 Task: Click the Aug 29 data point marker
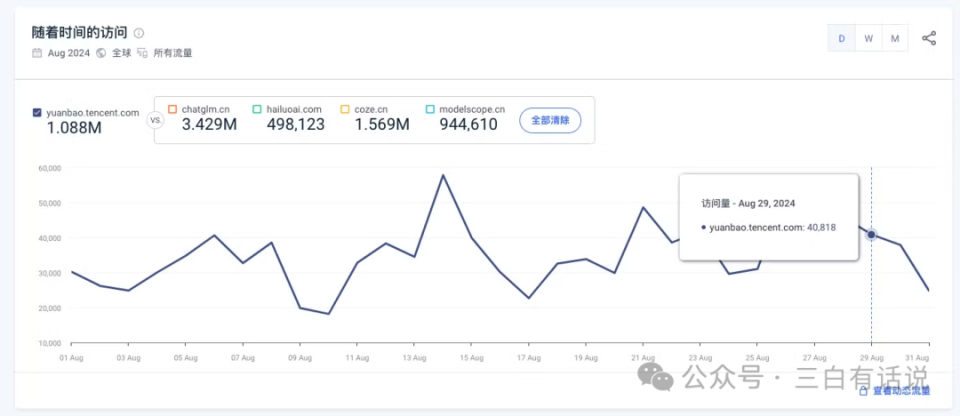click(871, 235)
